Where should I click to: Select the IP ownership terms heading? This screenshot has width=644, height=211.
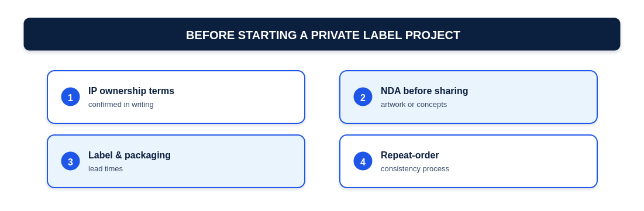coord(131,91)
